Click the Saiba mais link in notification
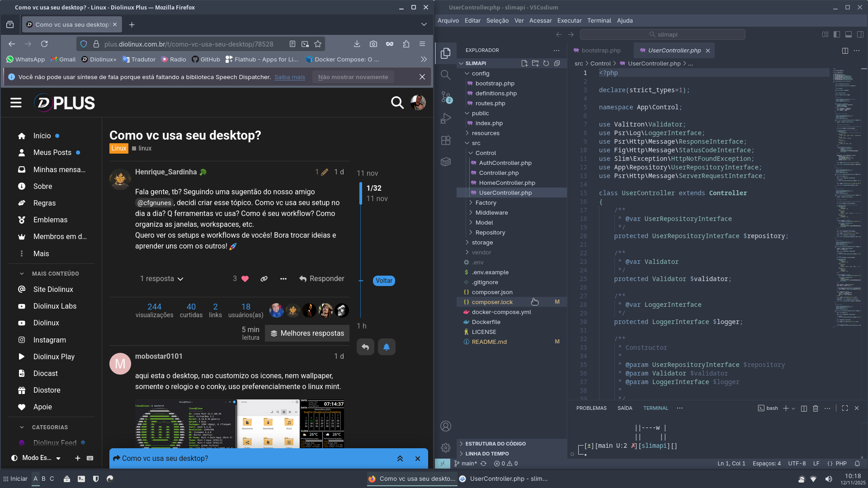Image resolution: width=868 pixels, height=488 pixels. click(289, 77)
